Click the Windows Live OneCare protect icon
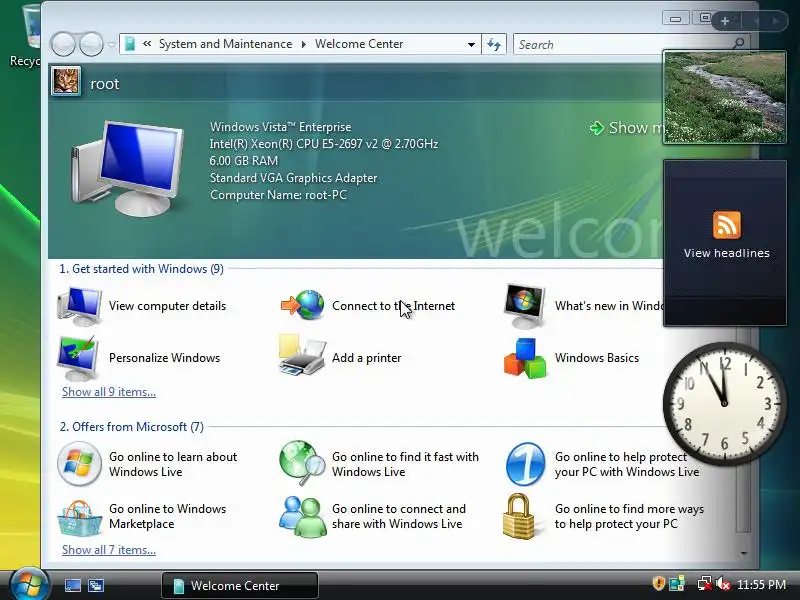 click(x=525, y=464)
